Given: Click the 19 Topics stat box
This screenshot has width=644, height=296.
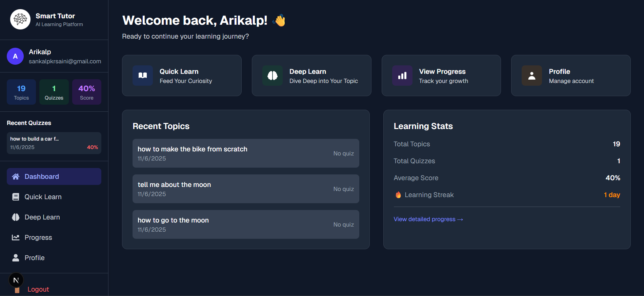Looking at the screenshot, I should (x=21, y=92).
